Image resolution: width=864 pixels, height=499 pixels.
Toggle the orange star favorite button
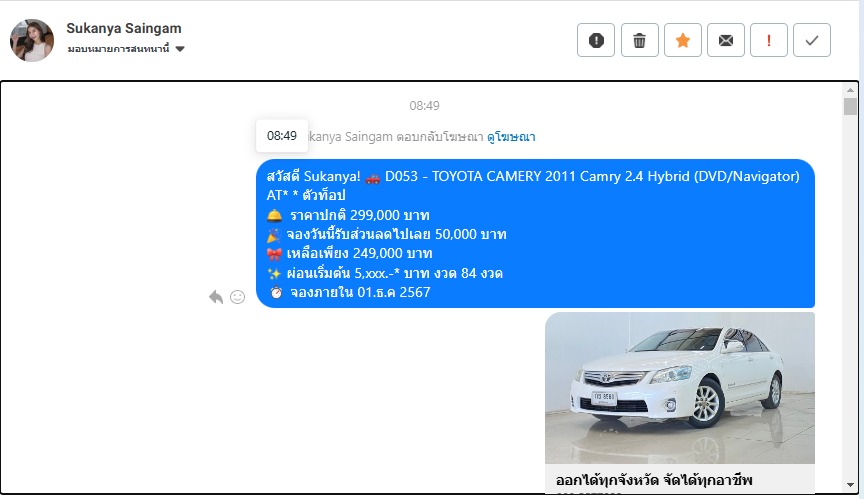pyautogui.click(x=682, y=40)
